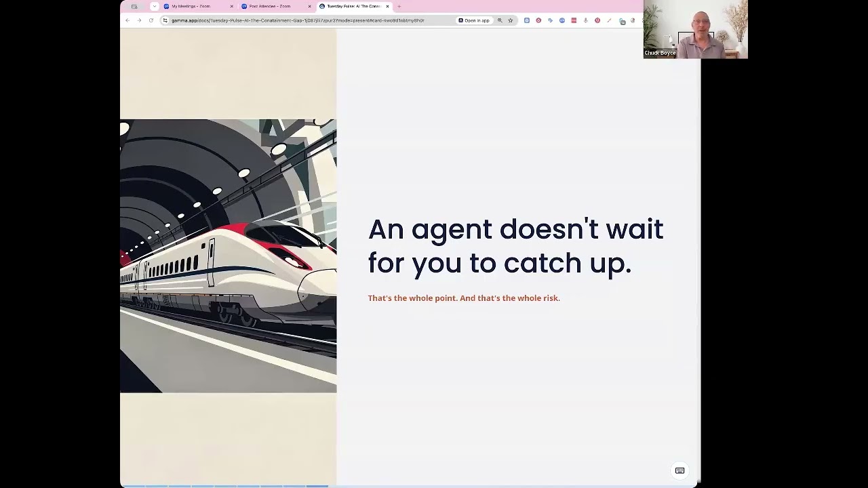The image size is (868, 488).
Task: Click the pencil extension icon
Action: point(609,20)
